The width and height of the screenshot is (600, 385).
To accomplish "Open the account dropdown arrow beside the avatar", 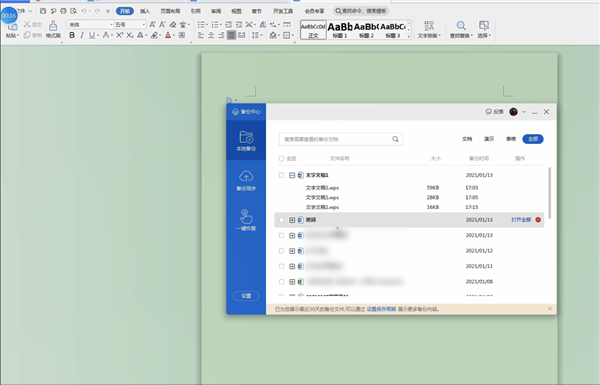I will tap(523, 112).
